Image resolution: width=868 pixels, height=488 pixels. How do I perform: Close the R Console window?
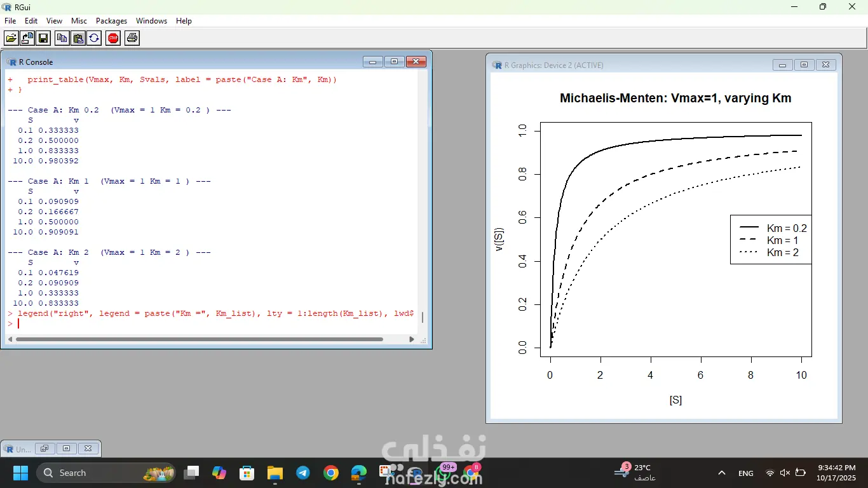click(416, 62)
